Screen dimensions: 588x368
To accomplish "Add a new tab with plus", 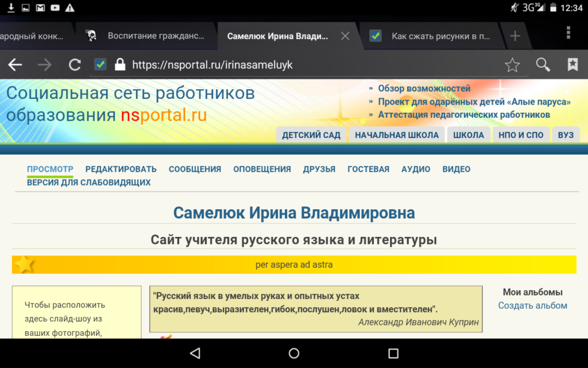I will point(515,36).
